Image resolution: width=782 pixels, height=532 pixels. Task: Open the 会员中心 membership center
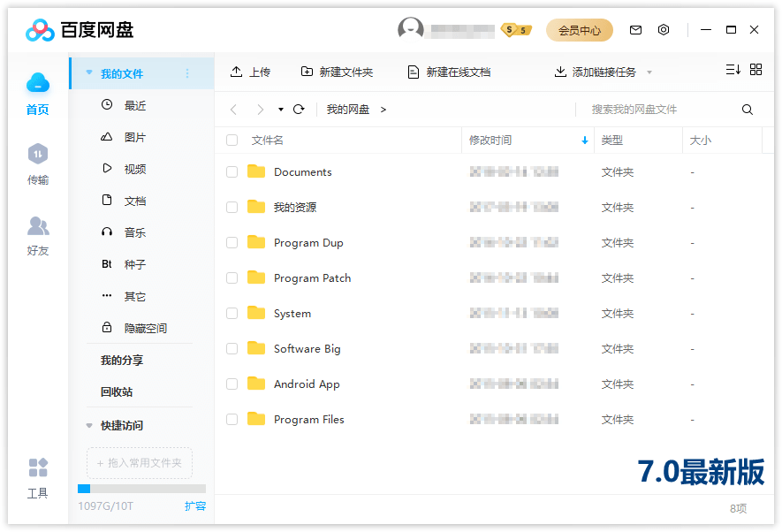pyautogui.click(x=580, y=29)
